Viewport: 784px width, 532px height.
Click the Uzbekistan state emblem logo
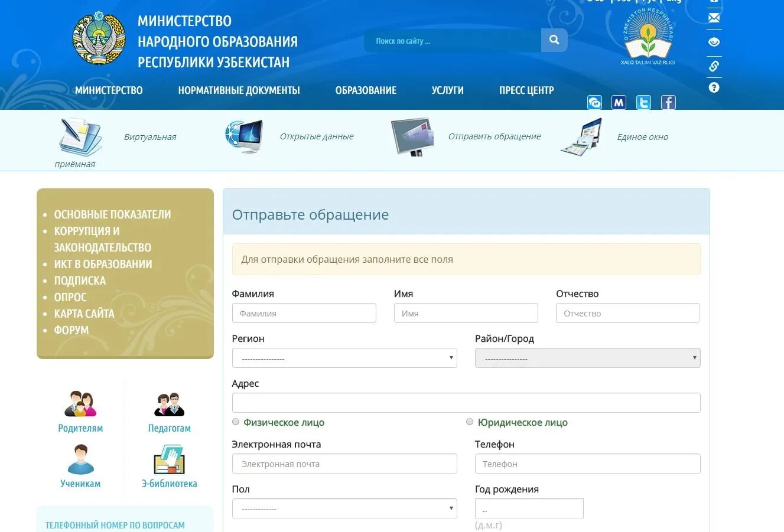tap(99, 38)
